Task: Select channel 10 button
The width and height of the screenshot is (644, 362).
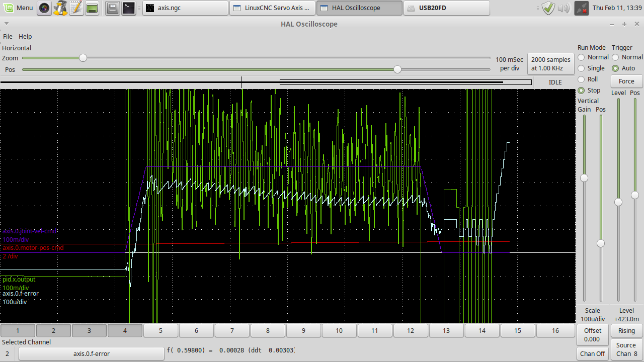Action: coord(339,330)
